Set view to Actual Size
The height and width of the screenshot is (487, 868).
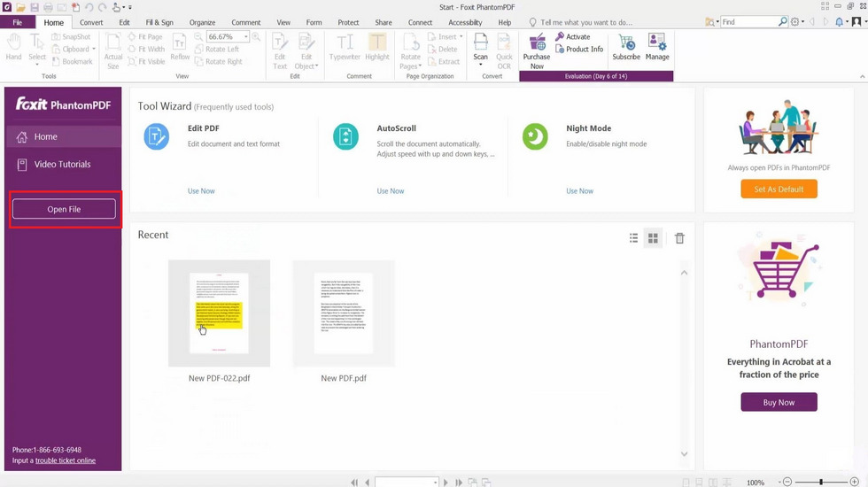pos(113,51)
